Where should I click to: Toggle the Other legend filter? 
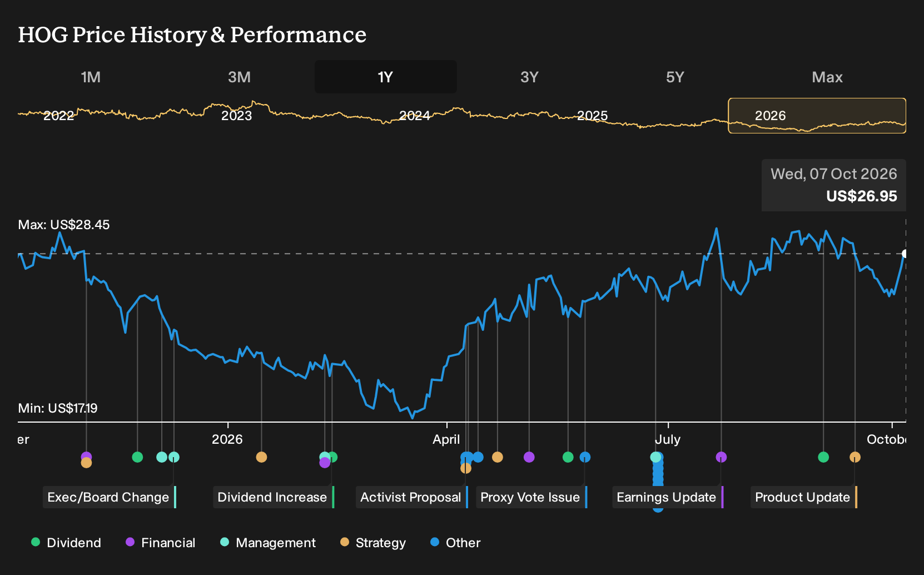coord(455,543)
